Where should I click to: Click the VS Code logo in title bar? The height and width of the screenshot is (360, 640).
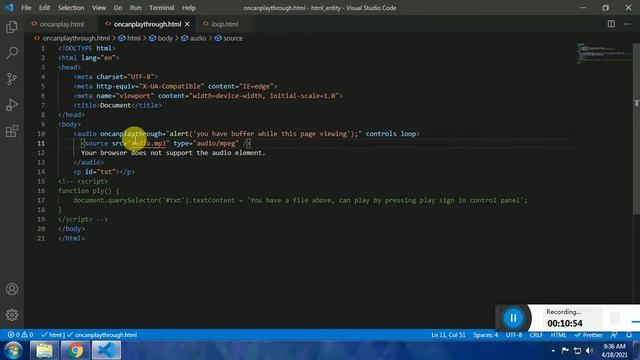pyautogui.click(x=9, y=8)
